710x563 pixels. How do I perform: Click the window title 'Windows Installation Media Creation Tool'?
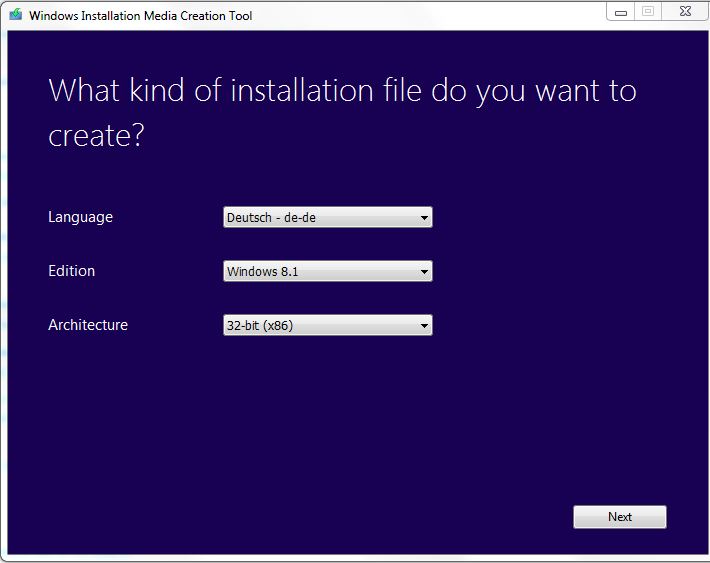tap(140, 15)
